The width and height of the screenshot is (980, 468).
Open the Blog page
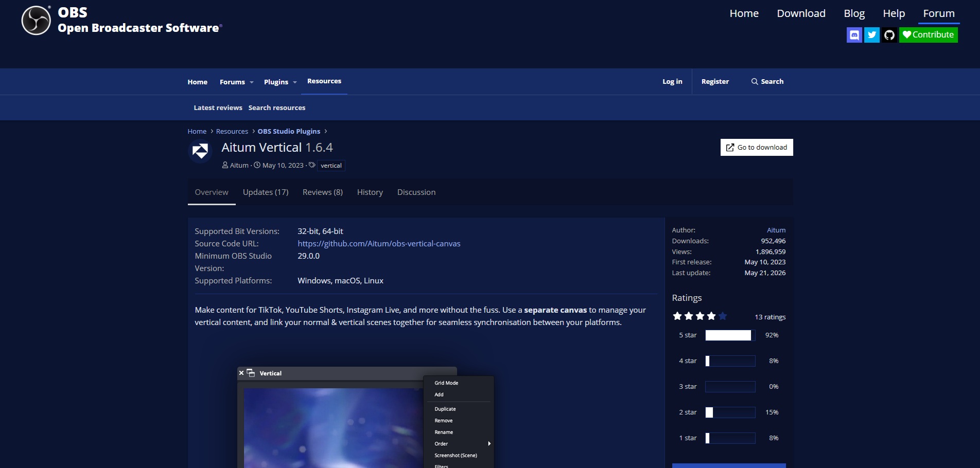(x=854, y=13)
